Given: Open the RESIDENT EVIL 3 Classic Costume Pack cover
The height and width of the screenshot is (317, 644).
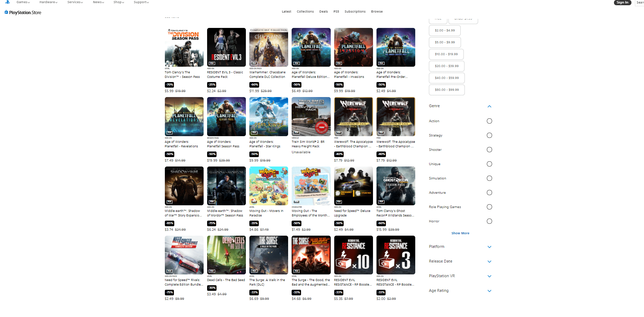Looking at the screenshot, I should point(226,47).
